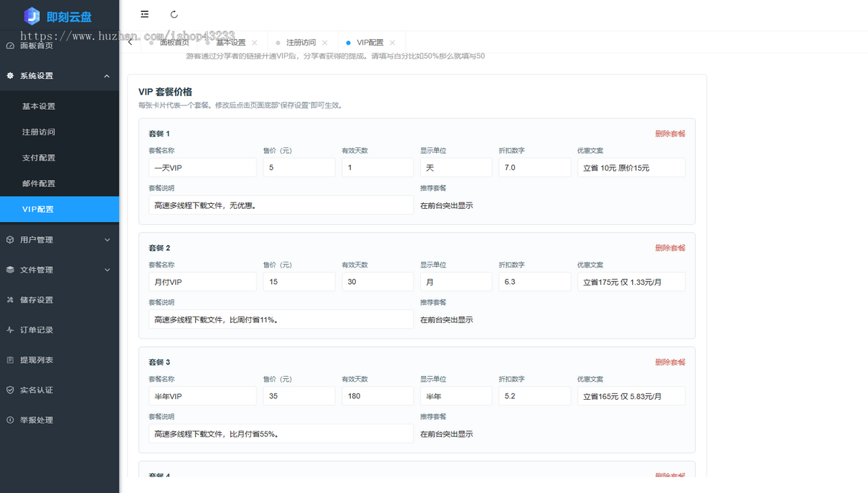This screenshot has height=493, width=868.
Task: Click the pulse icon beside 订单记录
Action: (x=10, y=330)
